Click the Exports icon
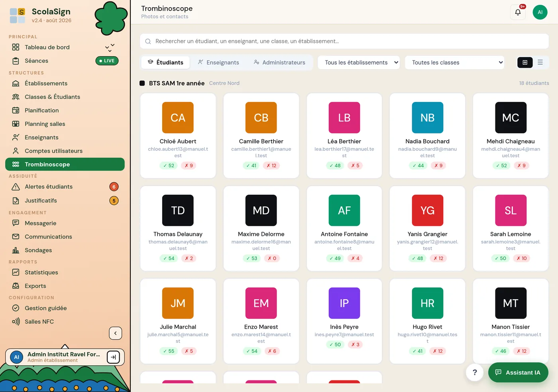 click(16, 286)
